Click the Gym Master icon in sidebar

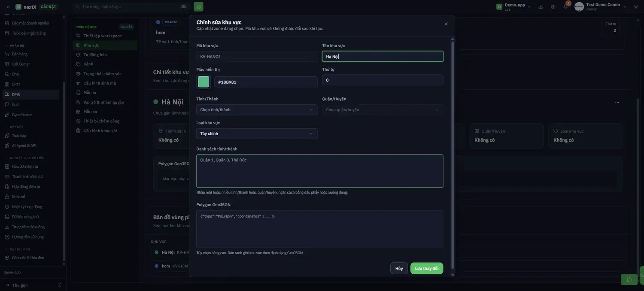(7, 115)
